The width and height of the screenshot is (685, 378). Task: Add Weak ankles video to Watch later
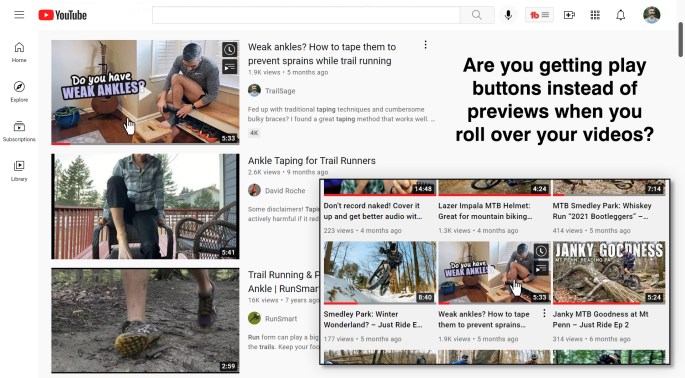point(229,49)
